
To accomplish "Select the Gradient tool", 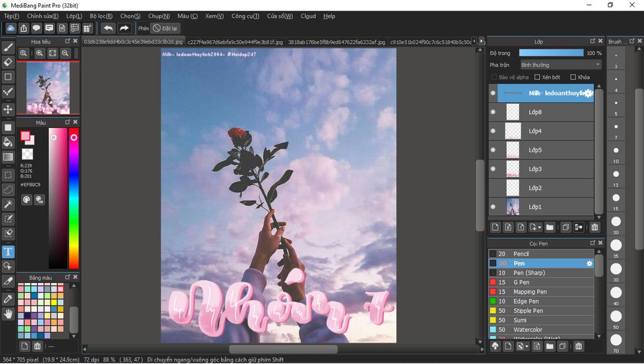I will [8, 157].
